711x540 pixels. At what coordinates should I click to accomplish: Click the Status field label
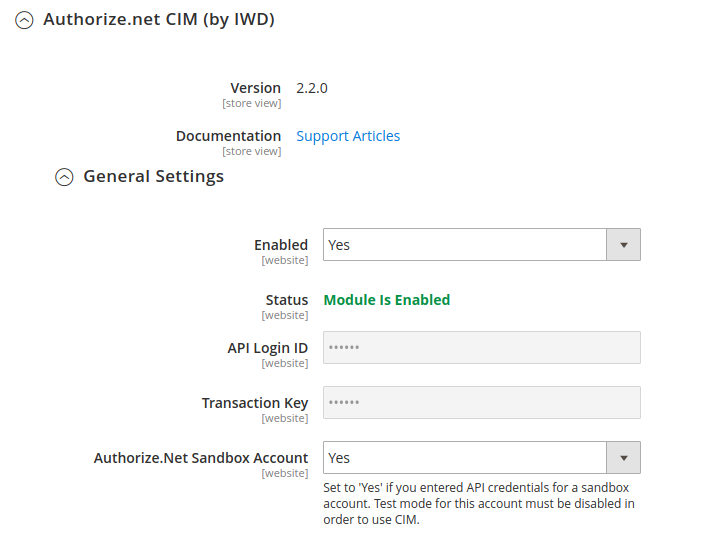tap(287, 300)
